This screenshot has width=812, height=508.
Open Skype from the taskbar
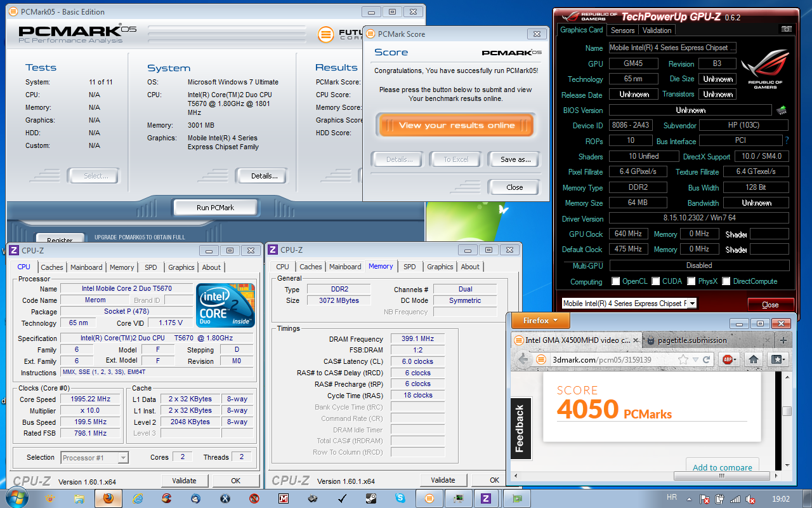pos(400,498)
